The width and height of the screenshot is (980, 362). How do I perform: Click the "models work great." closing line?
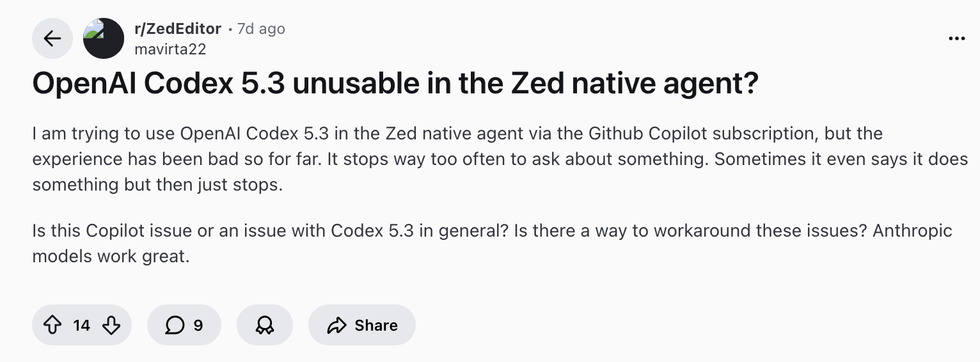(111, 256)
